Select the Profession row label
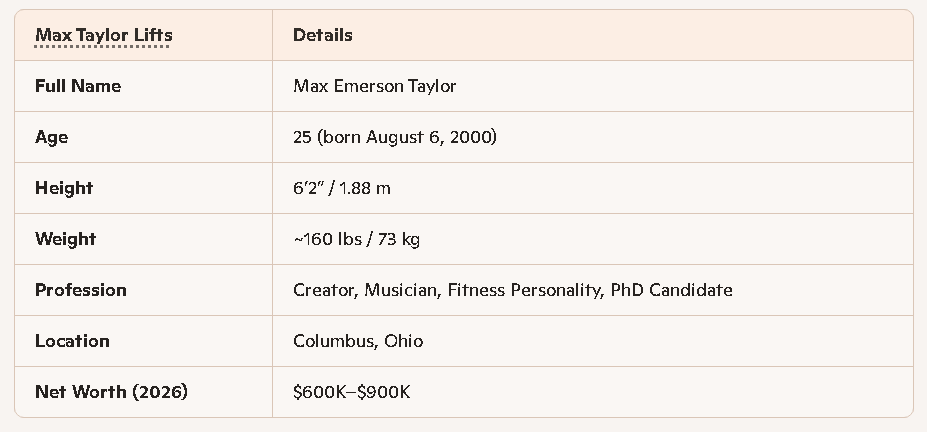Viewport: 927px width, 432px height. click(81, 290)
